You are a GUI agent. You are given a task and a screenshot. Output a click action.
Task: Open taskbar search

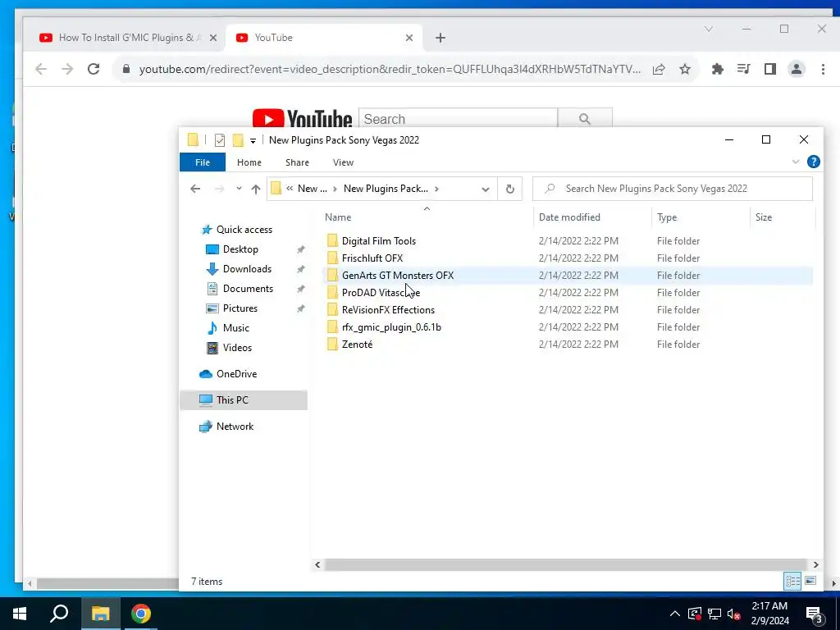tap(59, 614)
